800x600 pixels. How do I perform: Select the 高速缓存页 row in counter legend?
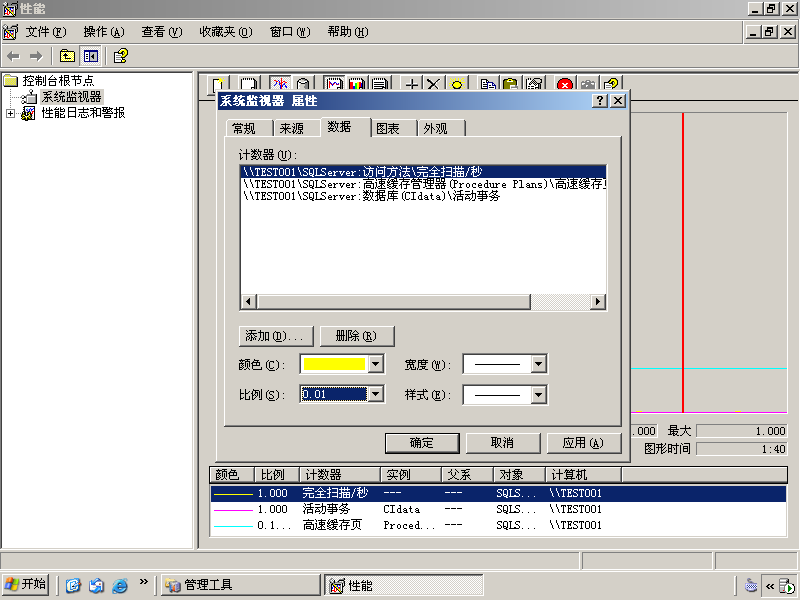click(x=498, y=525)
